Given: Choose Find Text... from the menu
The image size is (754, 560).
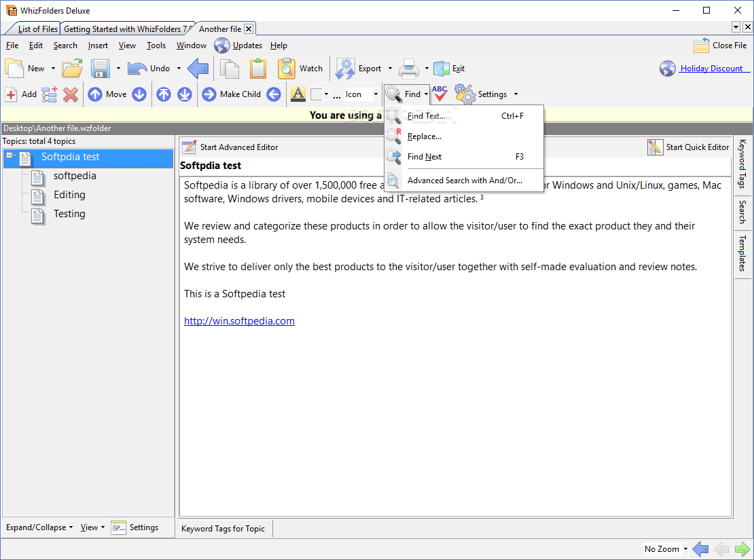Looking at the screenshot, I should tap(464, 116).
